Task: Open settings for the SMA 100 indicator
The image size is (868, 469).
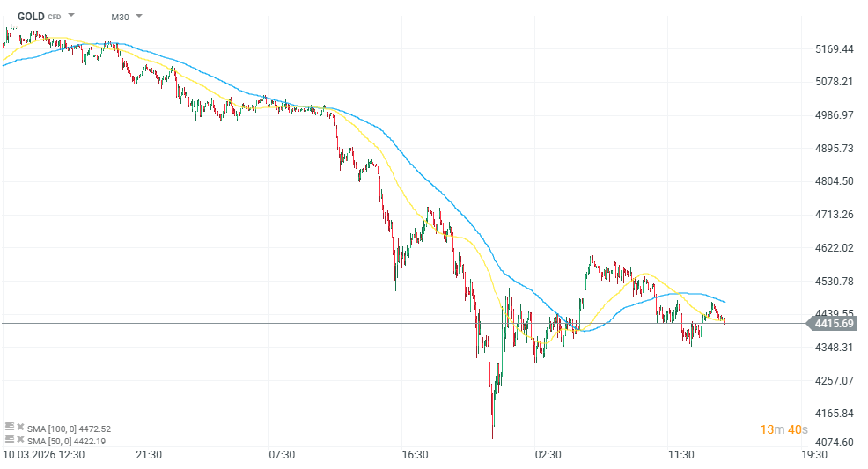Action: [x=10, y=429]
